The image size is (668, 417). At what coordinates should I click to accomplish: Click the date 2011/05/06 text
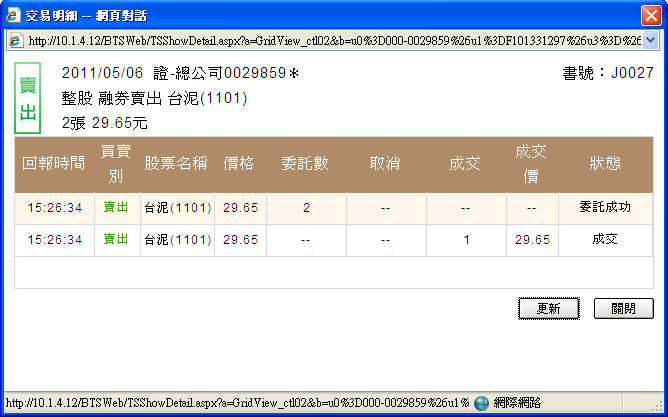(x=102, y=73)
